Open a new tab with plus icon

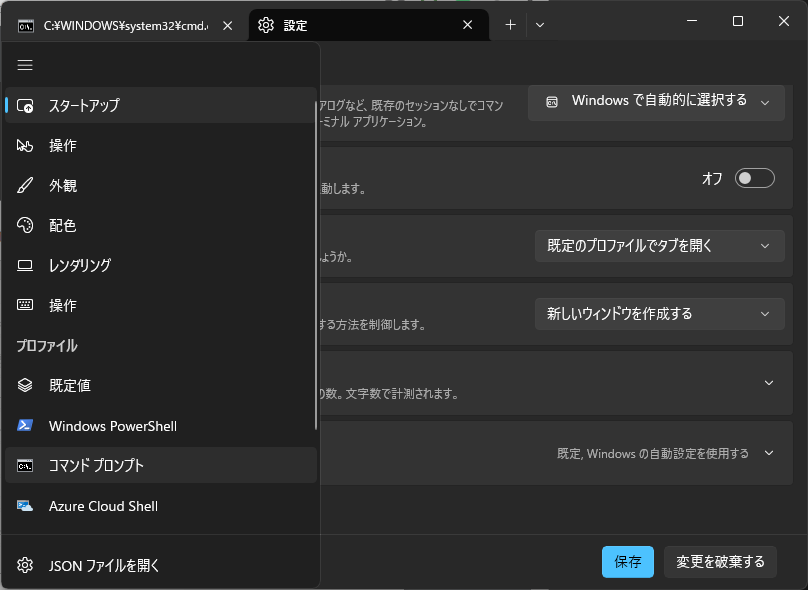click(x=510, y=25)
